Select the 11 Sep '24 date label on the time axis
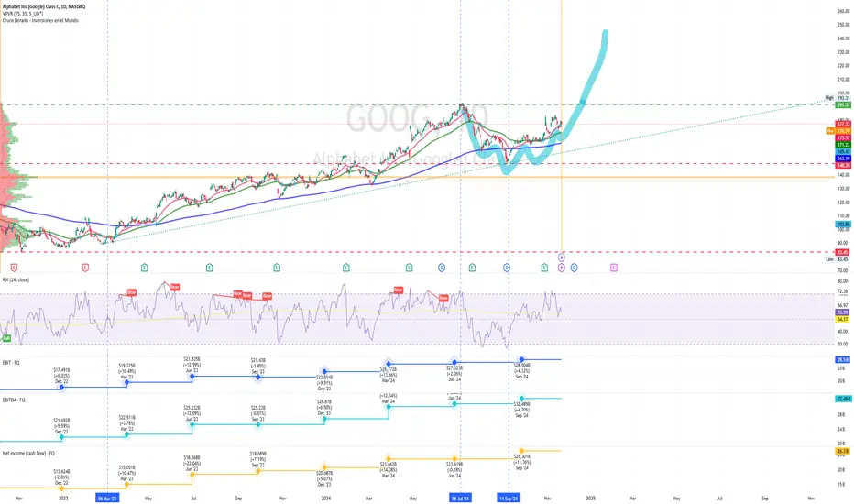The height and width of the screenshot is (504, 854). [x=509, y=498]
